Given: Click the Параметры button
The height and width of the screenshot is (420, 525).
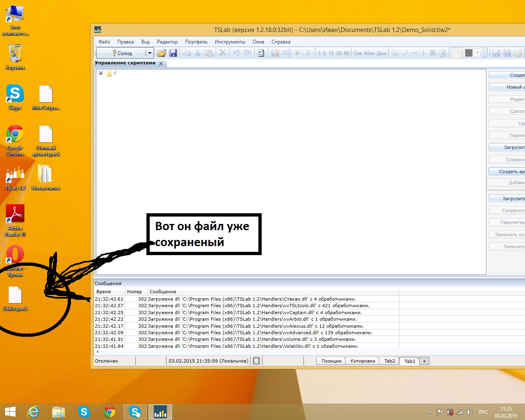Looking at the screenshot, I should pyautogui.click(x=507, y=222).
